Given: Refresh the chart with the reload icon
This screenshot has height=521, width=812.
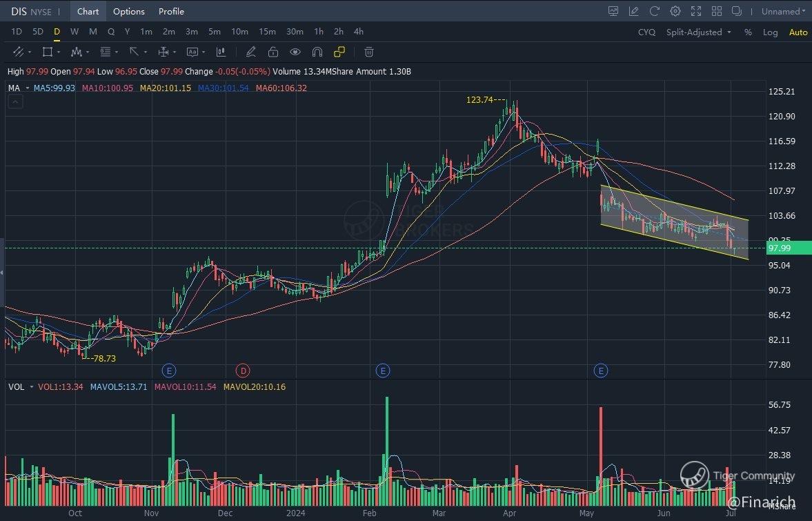Looking at the screenshot, I should point(655,11).
